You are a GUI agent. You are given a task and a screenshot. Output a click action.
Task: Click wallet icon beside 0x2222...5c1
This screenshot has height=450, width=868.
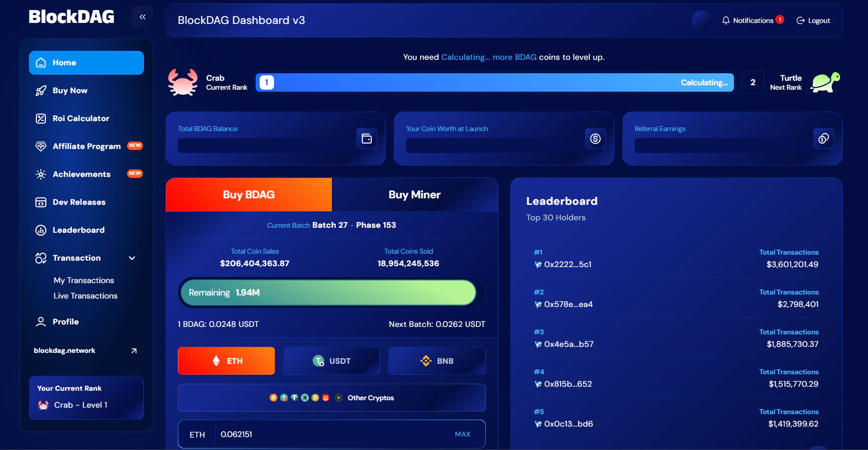tap(538, 265)
